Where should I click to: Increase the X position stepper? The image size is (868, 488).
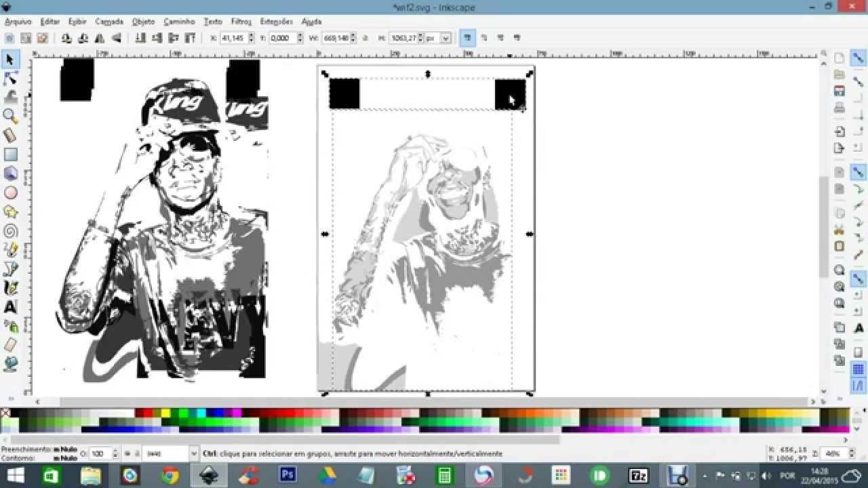[x=252, y=36]
